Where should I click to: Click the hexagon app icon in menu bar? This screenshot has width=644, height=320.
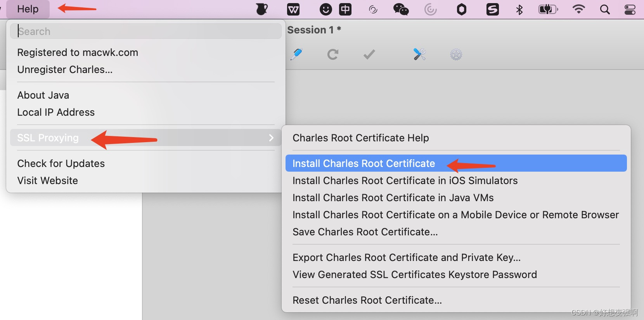462,9
